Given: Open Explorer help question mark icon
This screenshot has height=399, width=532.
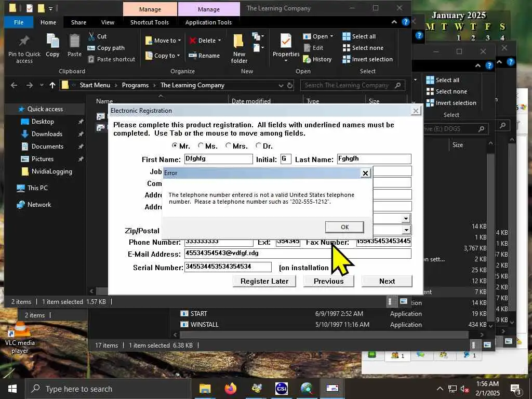Looking at the screenshot, I should (405, 22).
